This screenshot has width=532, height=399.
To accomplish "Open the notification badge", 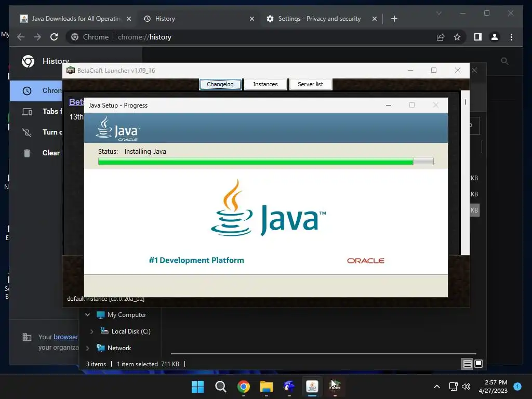I will click(517, 386).
